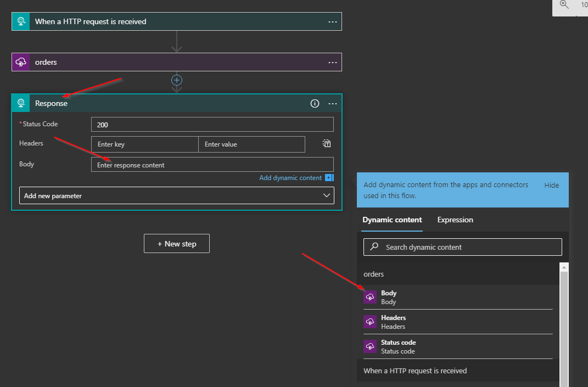Select Headers from orders dynamic content
The height and width of the screenshot is (387, 588).
coord(393,322)
